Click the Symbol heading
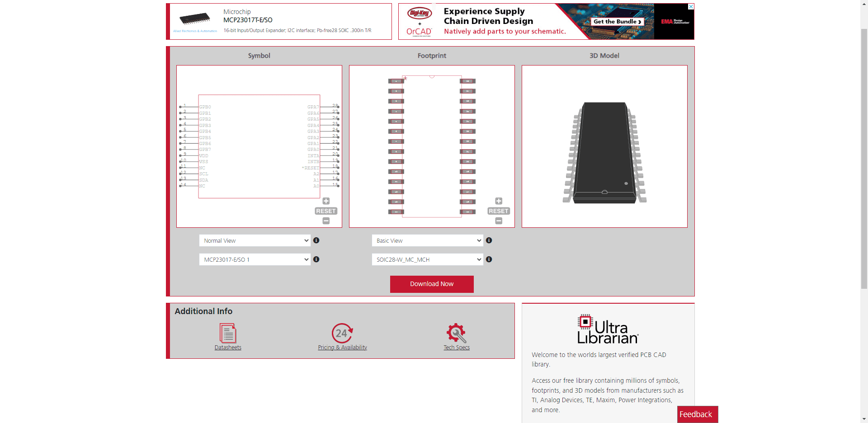 click(259, 56)
